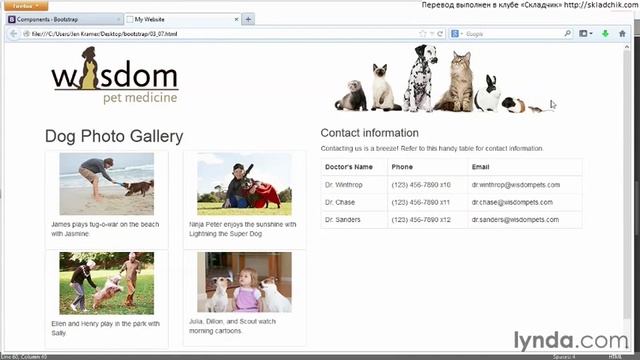Click the caption 'Ellen and Henry play in the park'
640x360 pixels.
[x=105, y=324]
